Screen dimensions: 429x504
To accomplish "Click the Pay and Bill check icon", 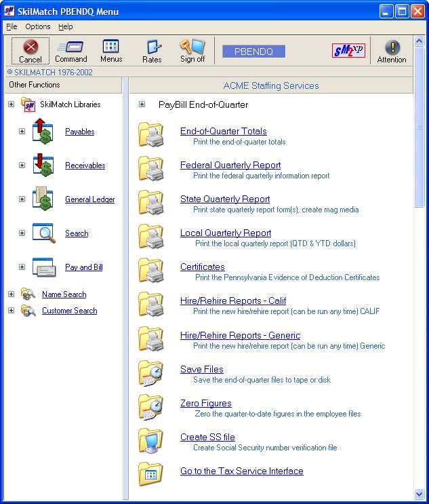I will [43, 267].
